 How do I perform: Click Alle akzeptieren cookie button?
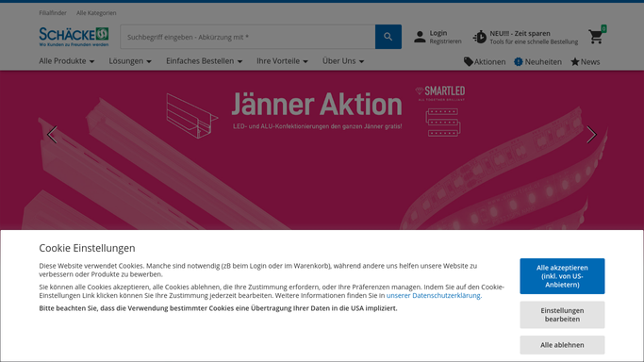click(562, 276)
